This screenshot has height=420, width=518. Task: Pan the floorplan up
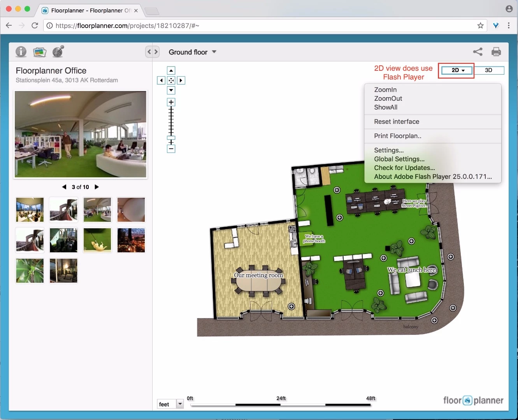pyautogui.click(x=171, y=71)
